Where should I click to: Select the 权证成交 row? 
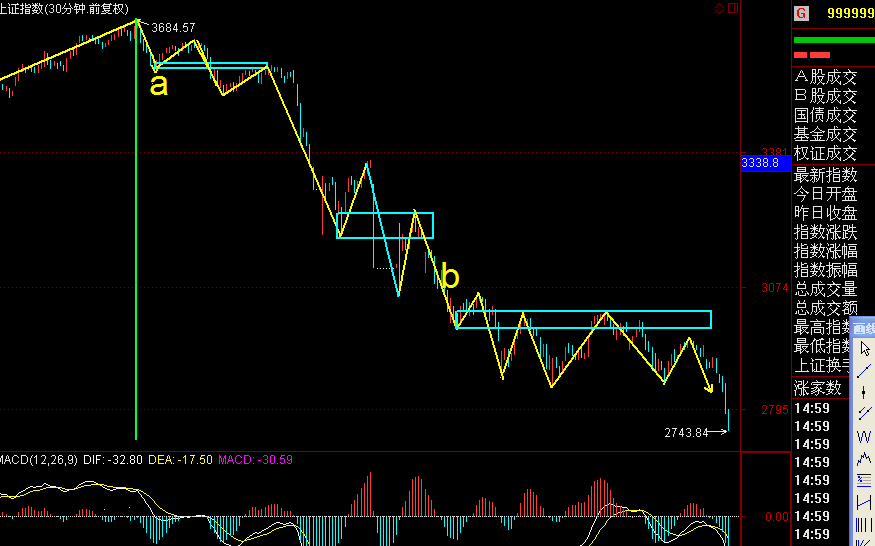(826, 153)
